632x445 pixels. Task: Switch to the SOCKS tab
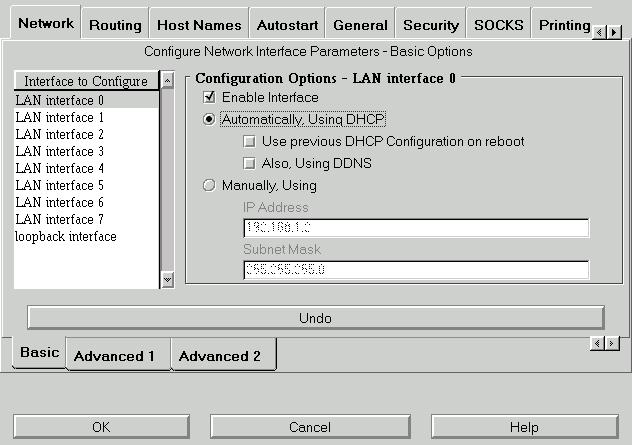(499, 25)
